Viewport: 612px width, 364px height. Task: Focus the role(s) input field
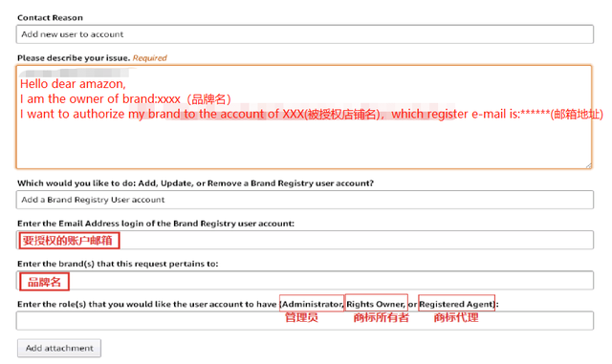click(305, 321)
